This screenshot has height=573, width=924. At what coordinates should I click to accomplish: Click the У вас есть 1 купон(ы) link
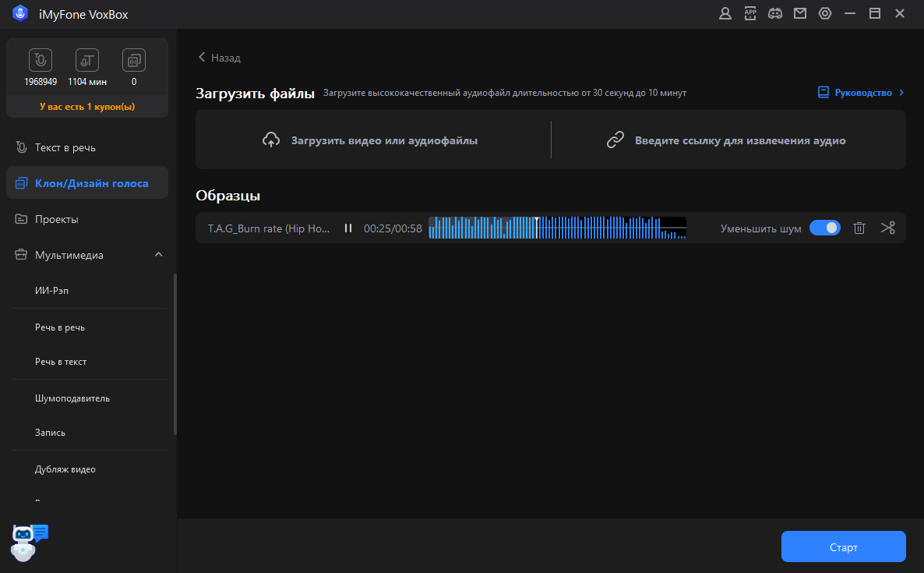coord(87,107)
